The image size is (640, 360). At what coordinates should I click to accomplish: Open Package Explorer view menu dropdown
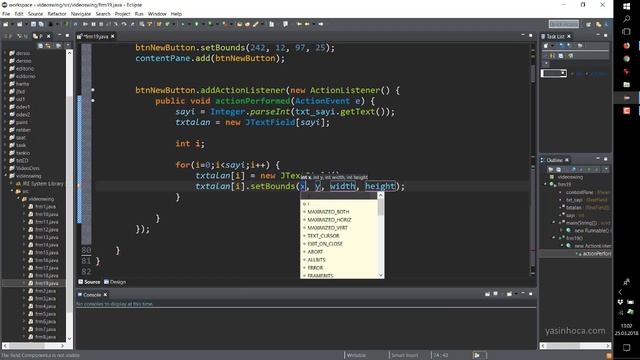[x=67, y=46]
